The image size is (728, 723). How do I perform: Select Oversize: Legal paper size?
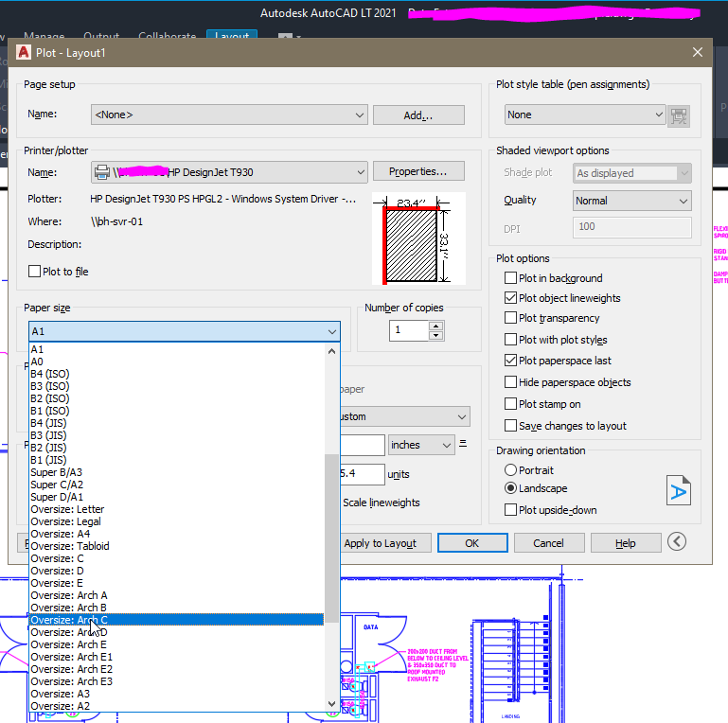pos(176,521)
